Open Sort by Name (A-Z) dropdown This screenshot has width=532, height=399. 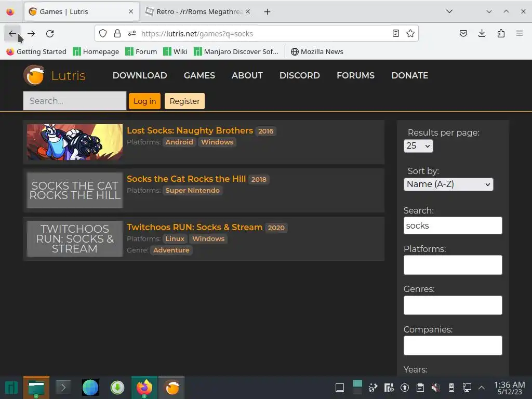click(x=448, y=184)
